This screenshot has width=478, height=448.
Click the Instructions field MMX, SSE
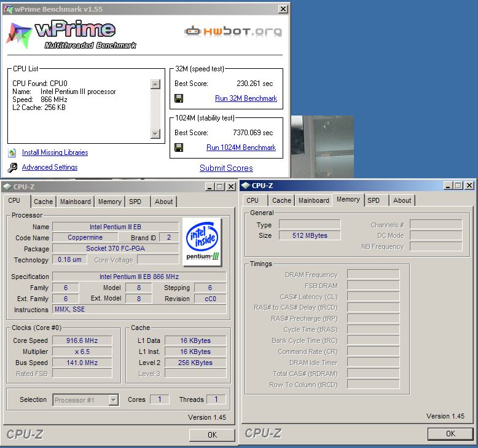point(139,309)
